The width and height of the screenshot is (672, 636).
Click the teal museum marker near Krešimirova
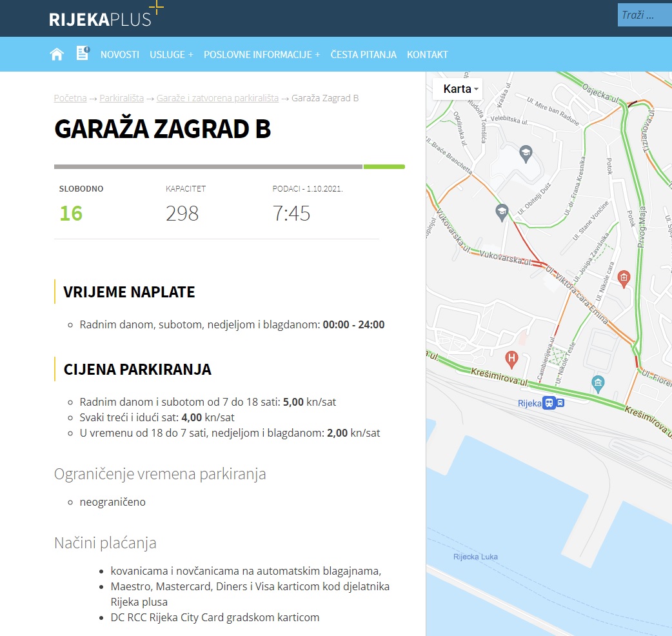(598, 384)
